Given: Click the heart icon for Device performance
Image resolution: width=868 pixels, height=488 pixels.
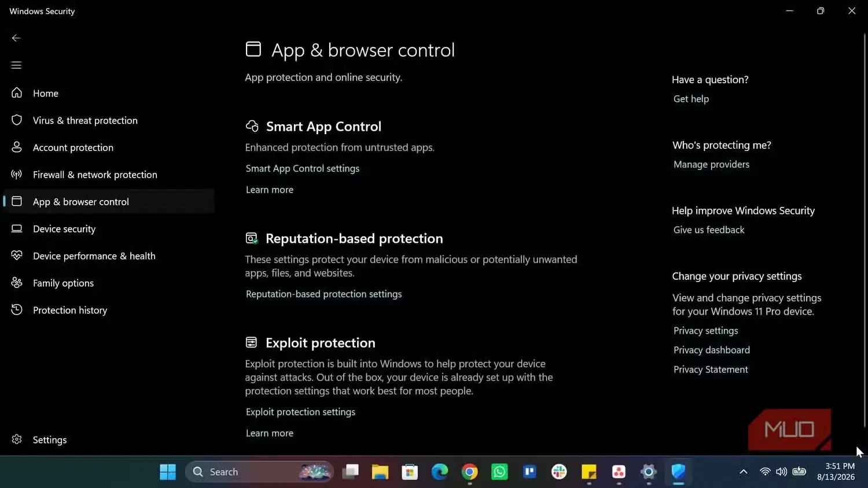Looking at the screenshot, I should (x=17, y=255).
